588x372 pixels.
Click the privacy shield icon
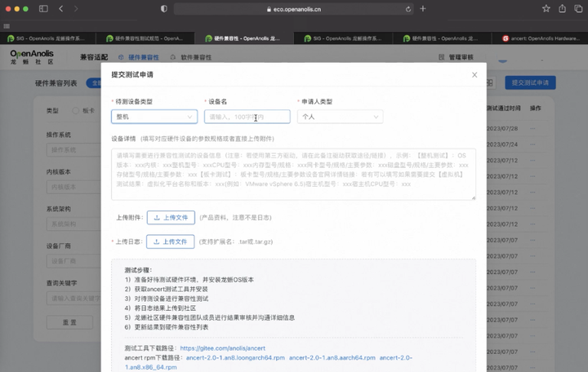click(x=163, y=9)
